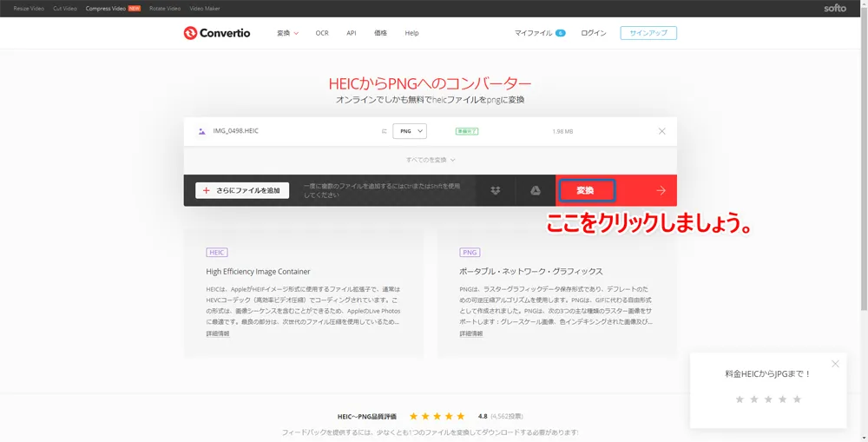
Task: Expand the すべてのを変換 dropdown
Action: pos(431,160)
